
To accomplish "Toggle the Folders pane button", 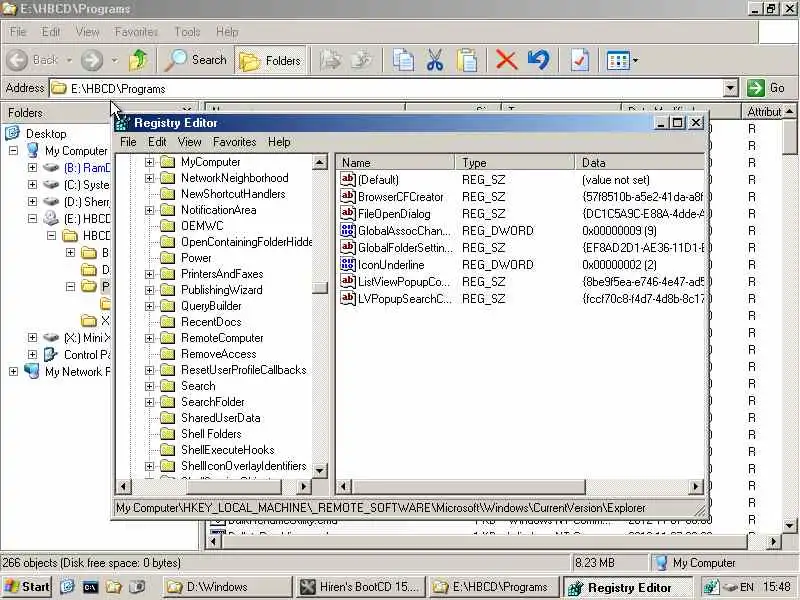I will coord(270,60).
